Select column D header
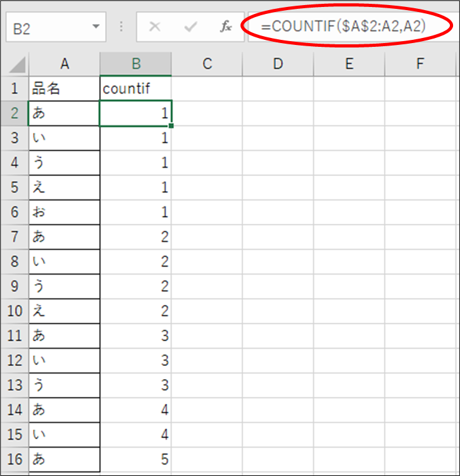The height and width of the screenshot is (476, 460). tap(278, 64)
